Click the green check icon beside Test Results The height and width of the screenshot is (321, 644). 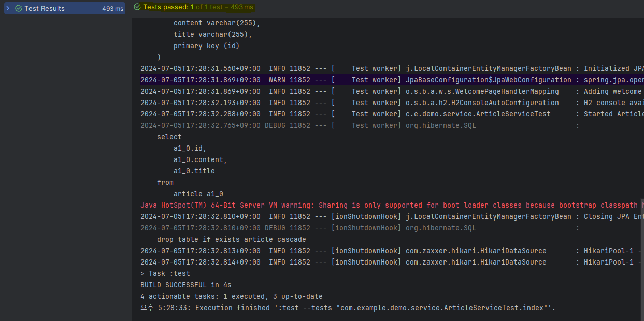(19, 8)
